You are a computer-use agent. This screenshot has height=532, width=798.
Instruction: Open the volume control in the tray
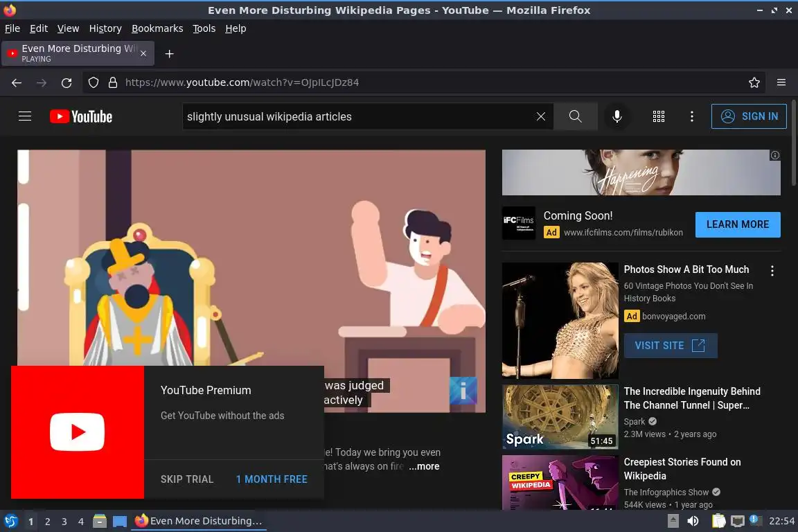(x=693, y=522)
